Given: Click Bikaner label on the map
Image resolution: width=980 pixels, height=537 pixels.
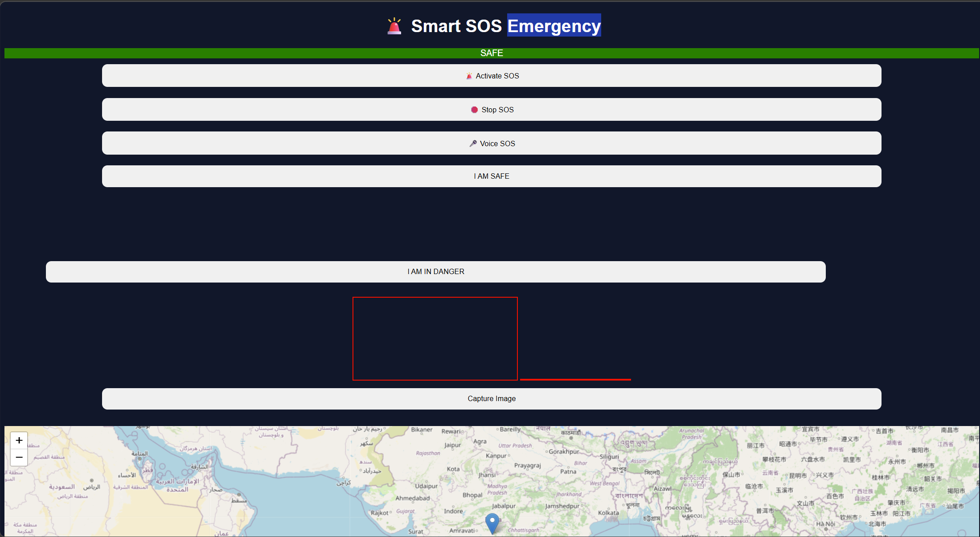Looking at the screenshot, I should (x=422, y=430).
